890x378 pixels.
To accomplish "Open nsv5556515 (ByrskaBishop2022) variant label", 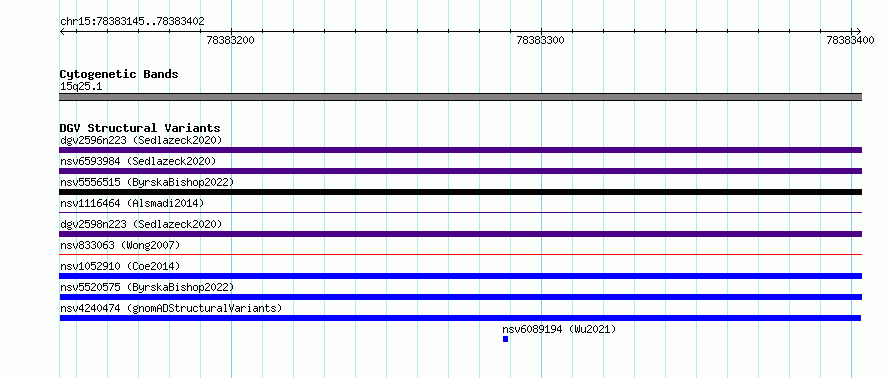I will tap(147, 182).
